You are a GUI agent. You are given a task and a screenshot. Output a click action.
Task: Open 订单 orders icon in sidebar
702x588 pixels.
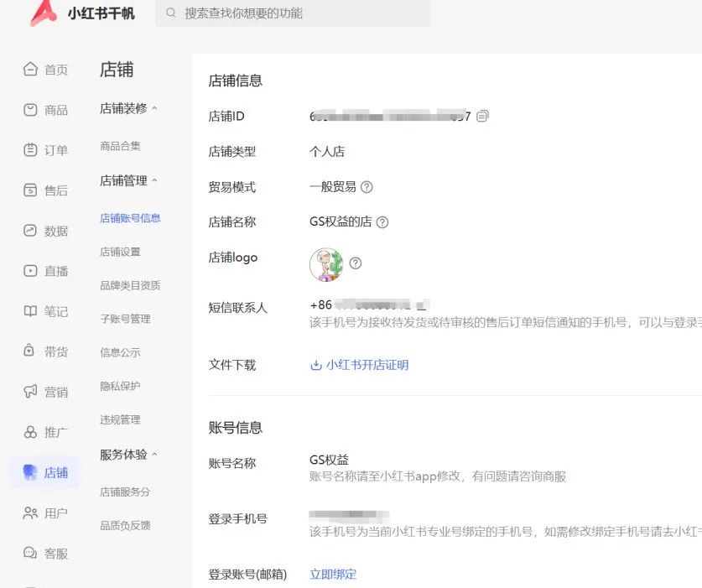(31, 150)
